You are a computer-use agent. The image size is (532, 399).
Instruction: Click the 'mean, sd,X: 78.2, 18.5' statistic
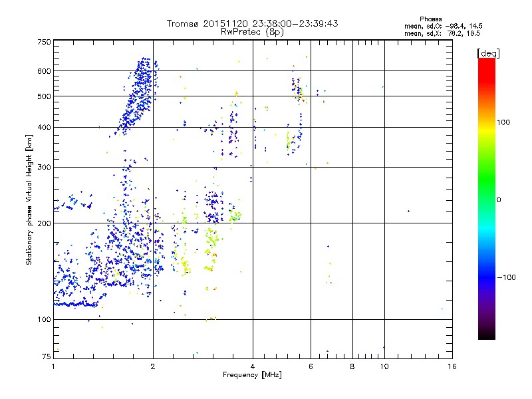point(442,33)
